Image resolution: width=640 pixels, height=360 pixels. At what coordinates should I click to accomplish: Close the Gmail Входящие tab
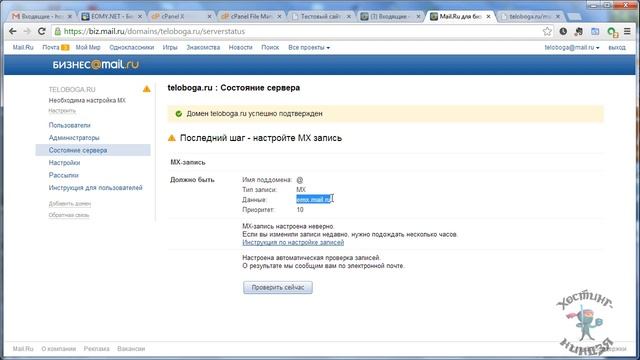pyautogui.click(x=69, y=16)
